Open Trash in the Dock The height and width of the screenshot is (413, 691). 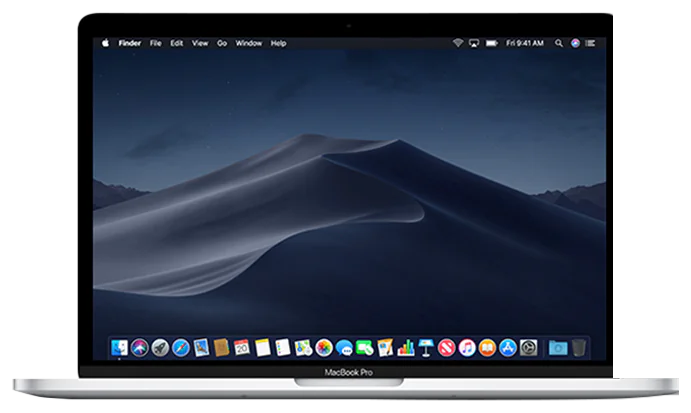(x=579, y=348)
